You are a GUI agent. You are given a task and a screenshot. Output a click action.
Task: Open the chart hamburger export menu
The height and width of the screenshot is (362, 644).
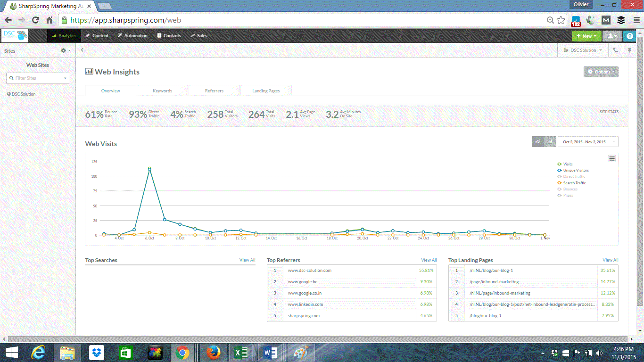612,159
